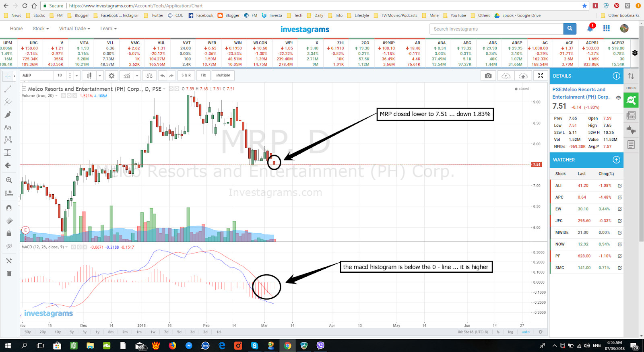The height and width of the screenshot is (352, 644).
Task: Click the back arrow in left toolbar
Action: (x=8, y=165)
